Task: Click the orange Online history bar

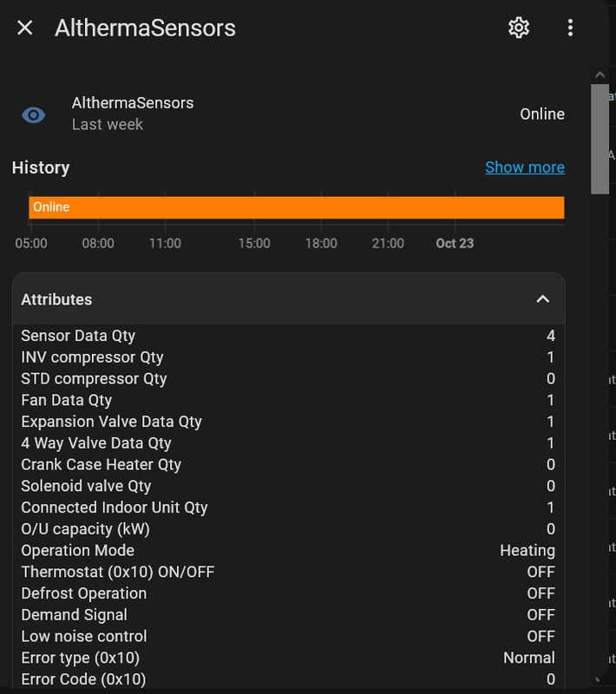Action: pyautogui.click(x=296, y=207)
